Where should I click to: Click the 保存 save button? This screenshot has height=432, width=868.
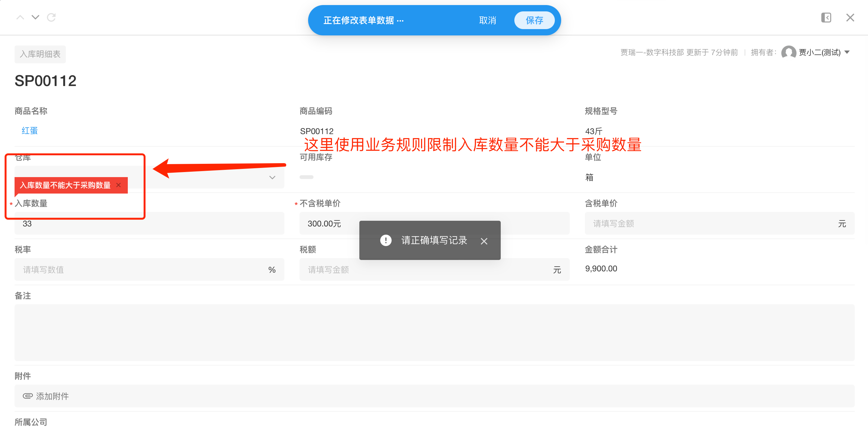click(534, 20)
